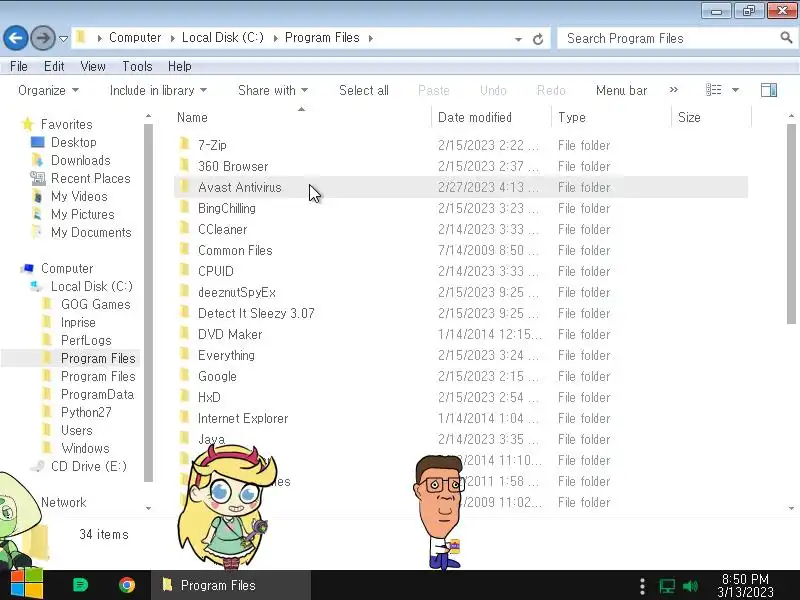Screen dimensions: 800x600
Task: Expand the Organize dropdown
Action: (x=48, y=90)
